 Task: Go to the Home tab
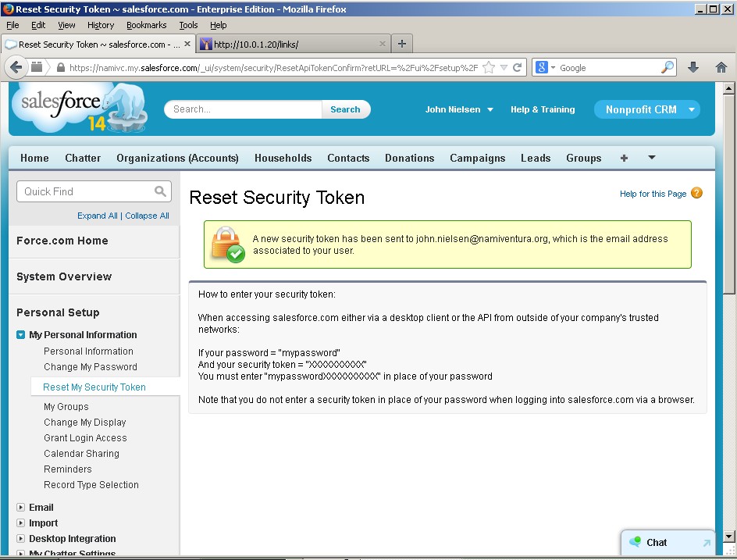[x=34, y=158]
